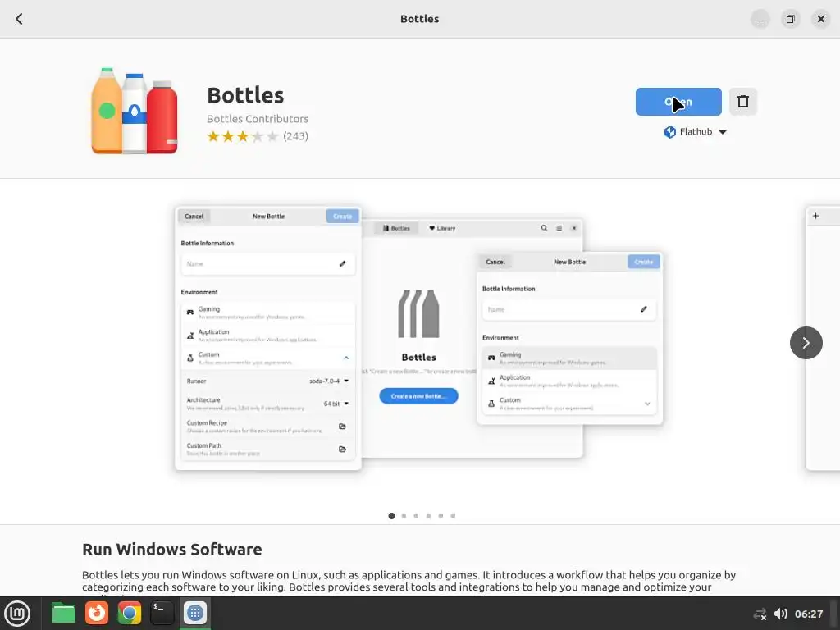
Task: Open the Terminal from the taskbar
Action: pos(162,613)
